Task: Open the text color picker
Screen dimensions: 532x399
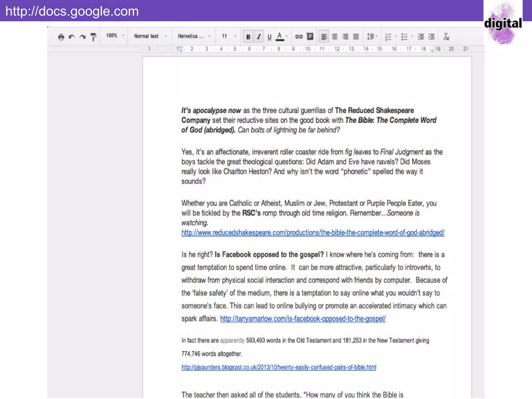Action: pos(281,37)
